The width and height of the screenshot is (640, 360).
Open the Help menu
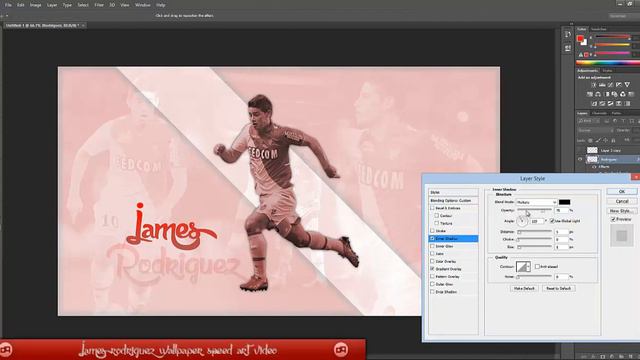click(x=161, y=5)
